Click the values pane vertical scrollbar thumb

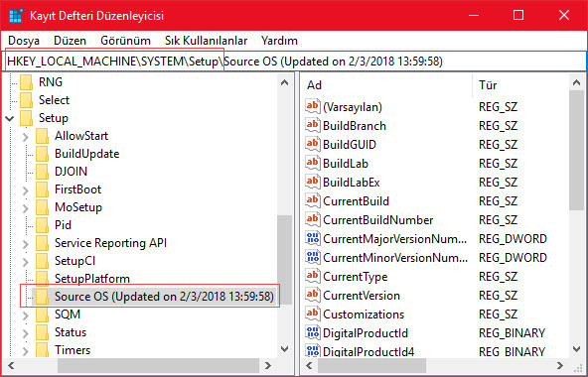pyautogui.click(x=576, y=150)
